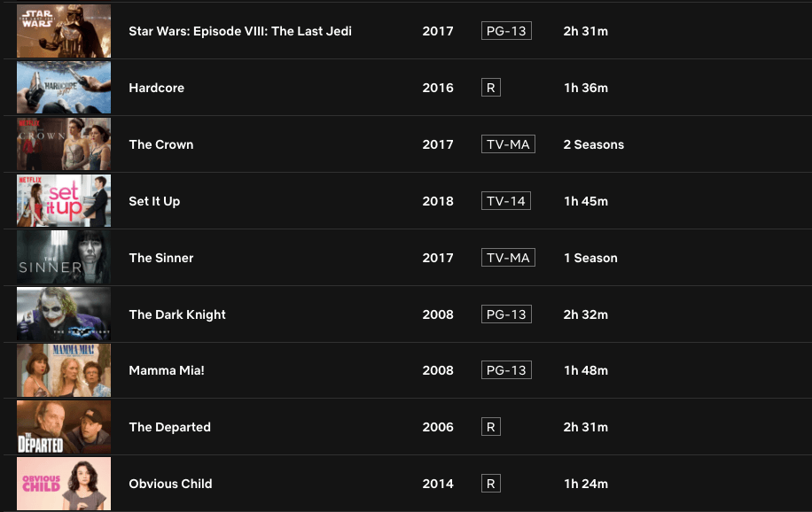Viewport: 812px width, 512px height.
Task: Open the Set It Up title
Action: pos(154,201)
